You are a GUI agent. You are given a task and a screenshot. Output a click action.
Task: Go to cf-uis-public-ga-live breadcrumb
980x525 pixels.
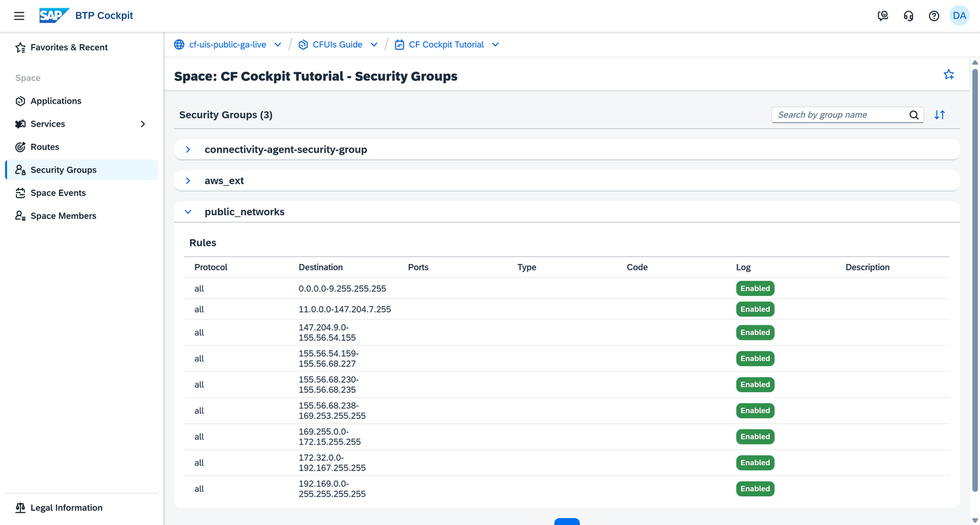(228, 45)
